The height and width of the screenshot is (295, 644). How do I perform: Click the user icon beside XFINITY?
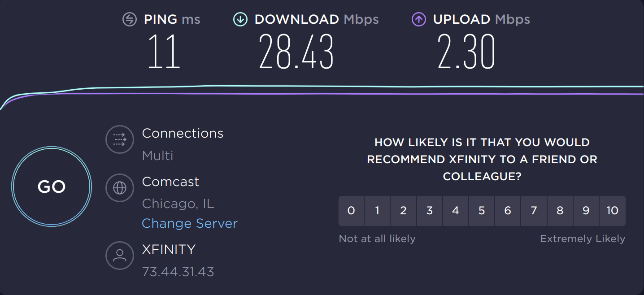[x=119, y=256]
